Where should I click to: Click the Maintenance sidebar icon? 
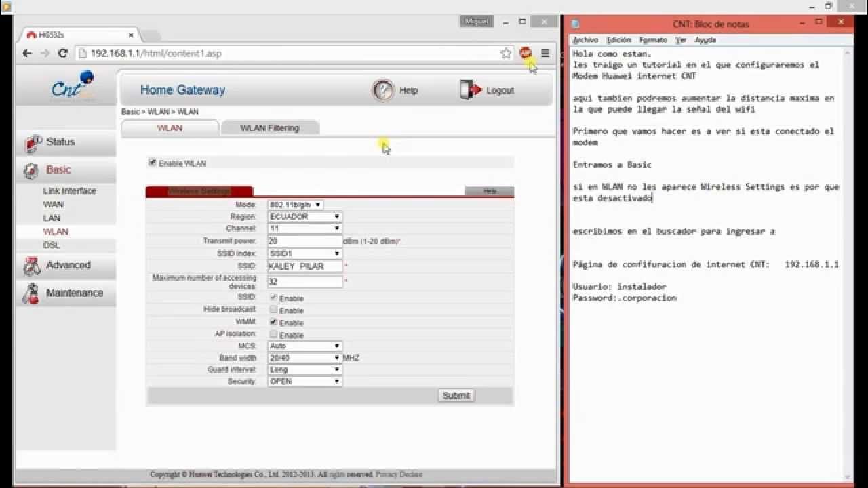click(x=31, y=293)
